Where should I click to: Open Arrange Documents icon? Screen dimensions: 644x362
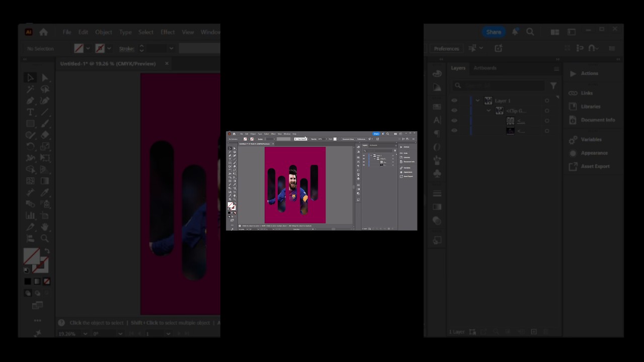tap(555, 32)
